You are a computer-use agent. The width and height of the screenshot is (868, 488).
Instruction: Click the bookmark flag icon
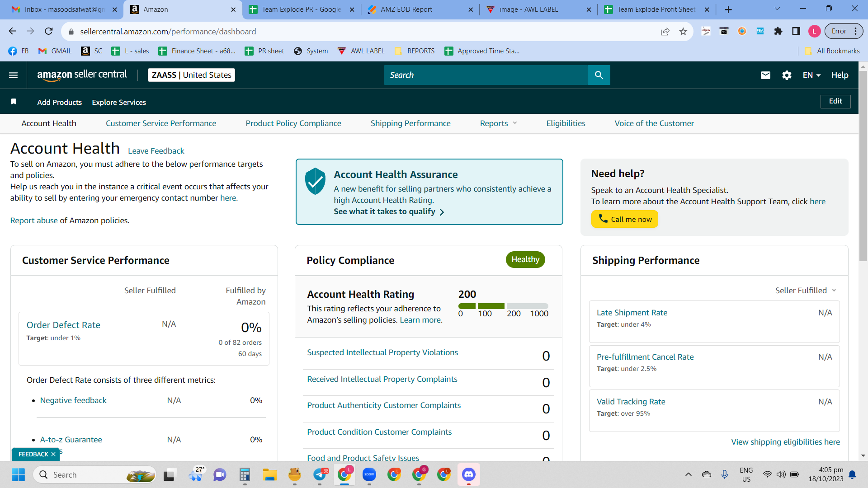(x=14, y=102)
